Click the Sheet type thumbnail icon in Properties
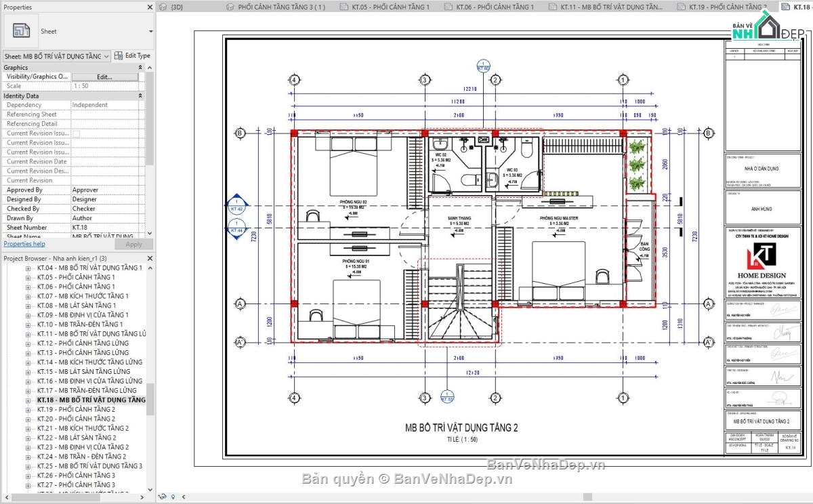 coord(21,31)
